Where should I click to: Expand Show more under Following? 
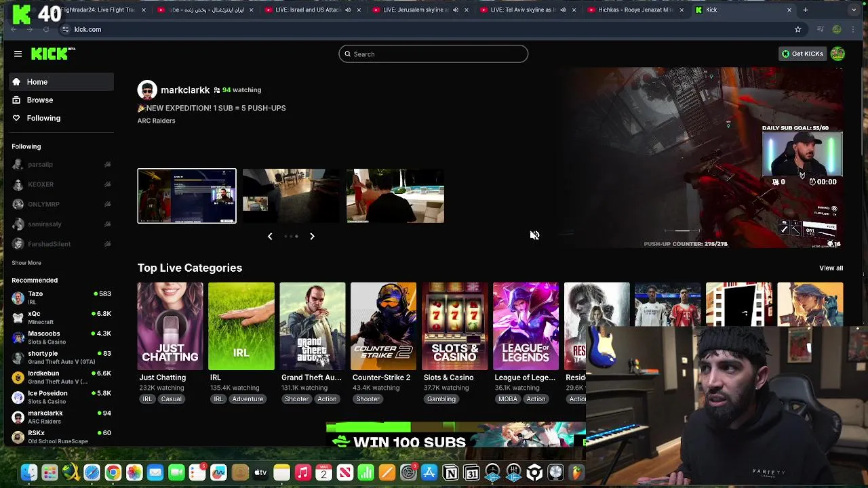pos(26,263)
